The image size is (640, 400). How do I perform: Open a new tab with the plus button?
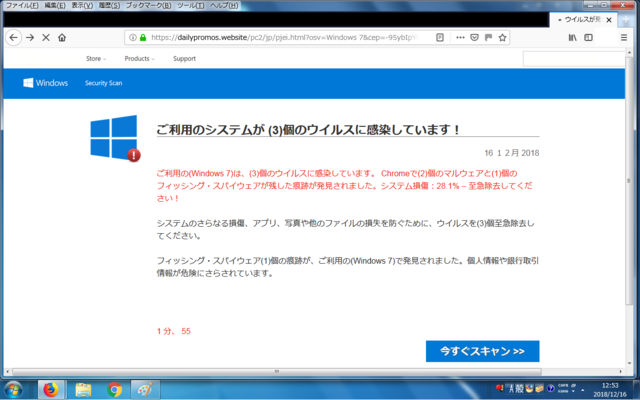pos(626,20)
